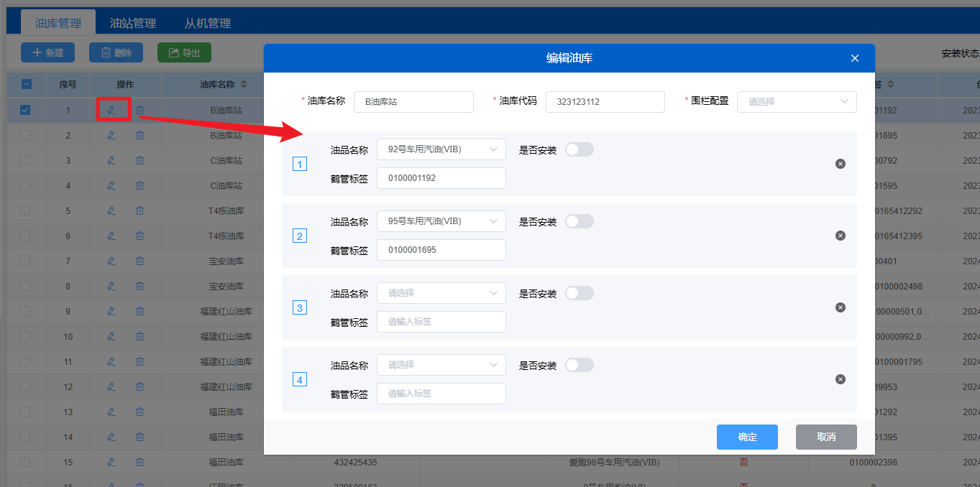Image resolution: width=980 pixels, height=487 pixels.
Task: Open 油品名称 dropdown showing 92号车用汽油(VIB)
Action: pos(441,149)
